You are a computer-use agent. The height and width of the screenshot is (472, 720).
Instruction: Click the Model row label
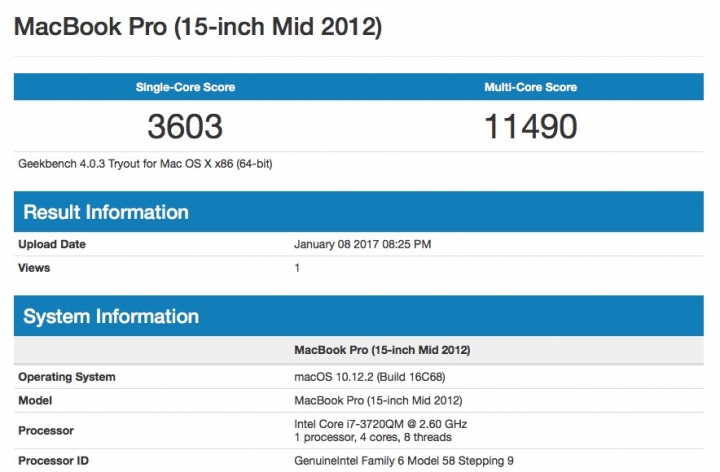pyautogui.click(x=35, y=400)
